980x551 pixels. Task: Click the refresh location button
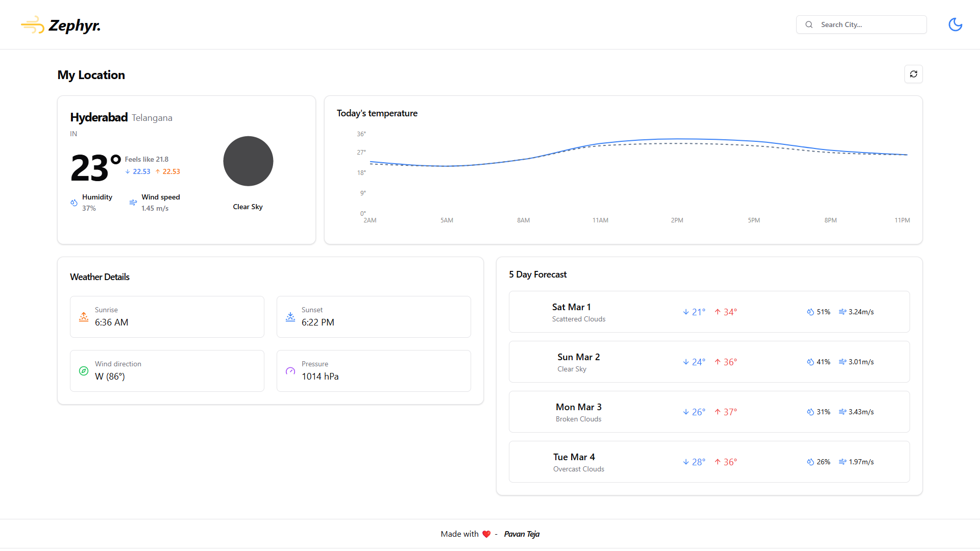pos(913,74)
